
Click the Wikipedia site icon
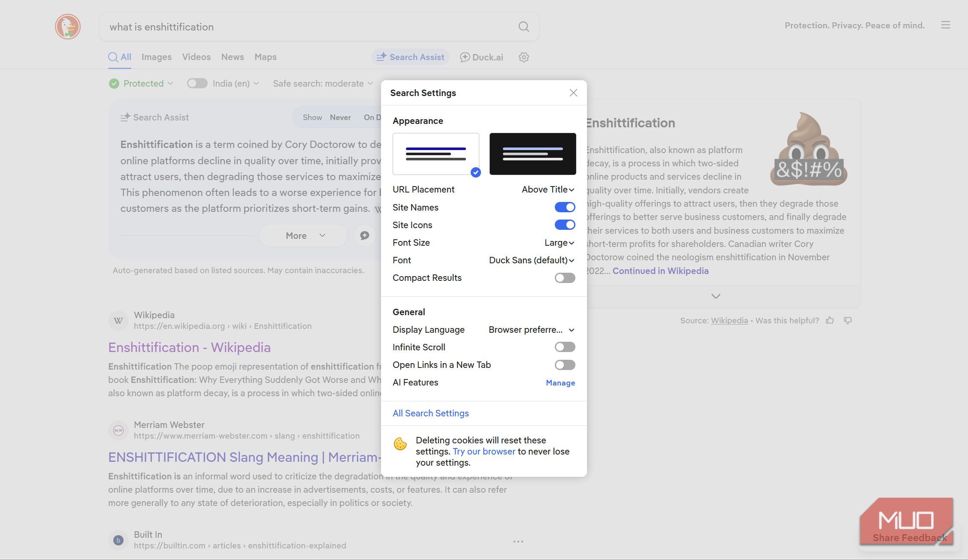(118, 321)
